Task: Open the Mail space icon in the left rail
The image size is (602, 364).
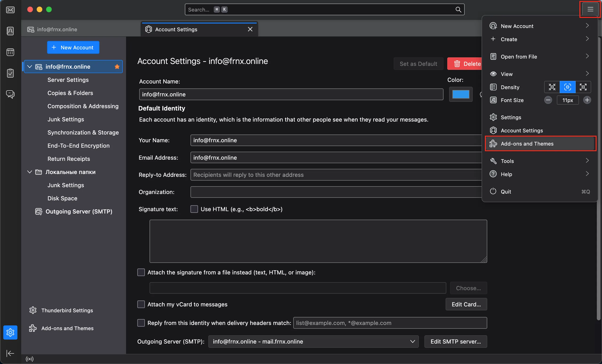Action: (10, 10)
